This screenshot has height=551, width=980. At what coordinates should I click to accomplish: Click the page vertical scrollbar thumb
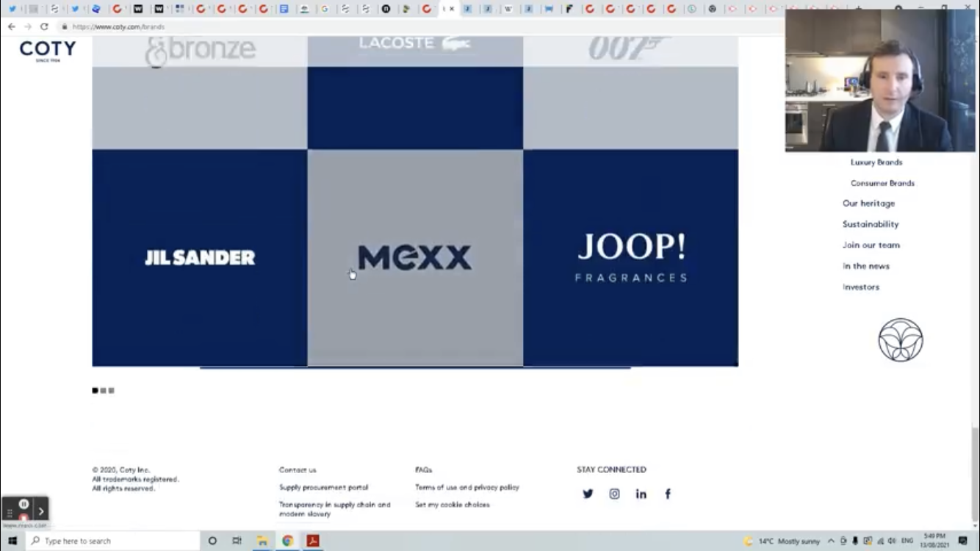pos(975,474)
